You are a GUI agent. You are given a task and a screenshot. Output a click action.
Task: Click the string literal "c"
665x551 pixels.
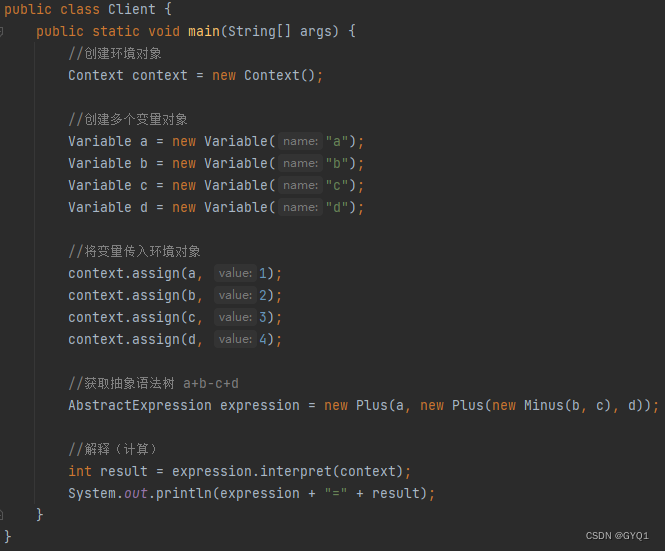337,185
